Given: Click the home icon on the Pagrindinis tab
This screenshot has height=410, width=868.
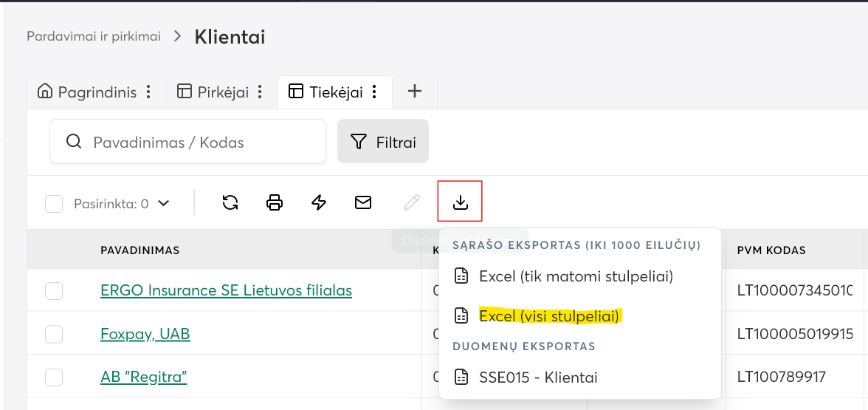Looking at the screenshot, I should [45, 92].
